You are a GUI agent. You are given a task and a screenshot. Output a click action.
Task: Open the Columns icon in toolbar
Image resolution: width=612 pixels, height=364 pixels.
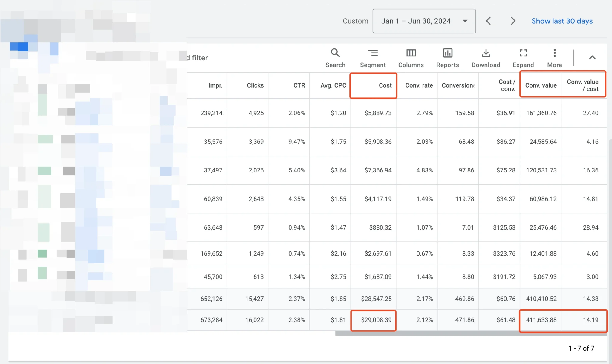(411, 53)
